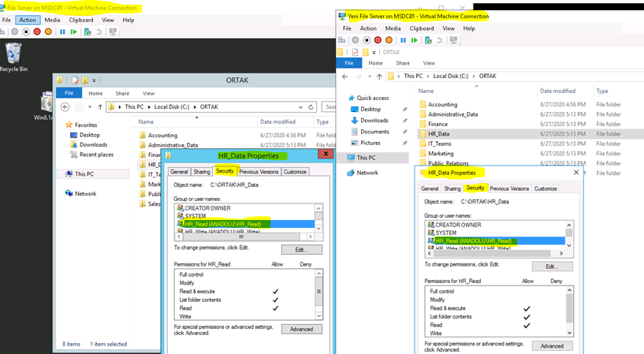Click green Reset icon in left File Server toolbar
The width and height of the screenshot is (644, 354).
(x=73, y=32)
